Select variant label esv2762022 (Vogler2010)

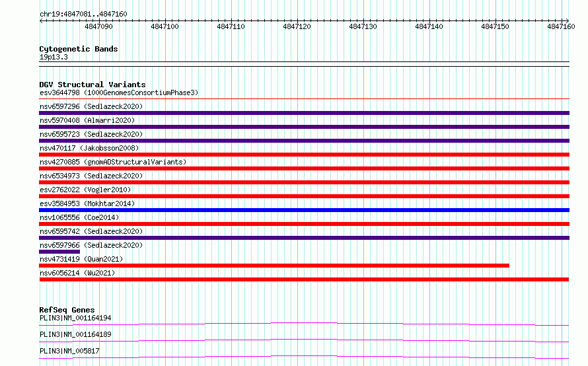85,190
